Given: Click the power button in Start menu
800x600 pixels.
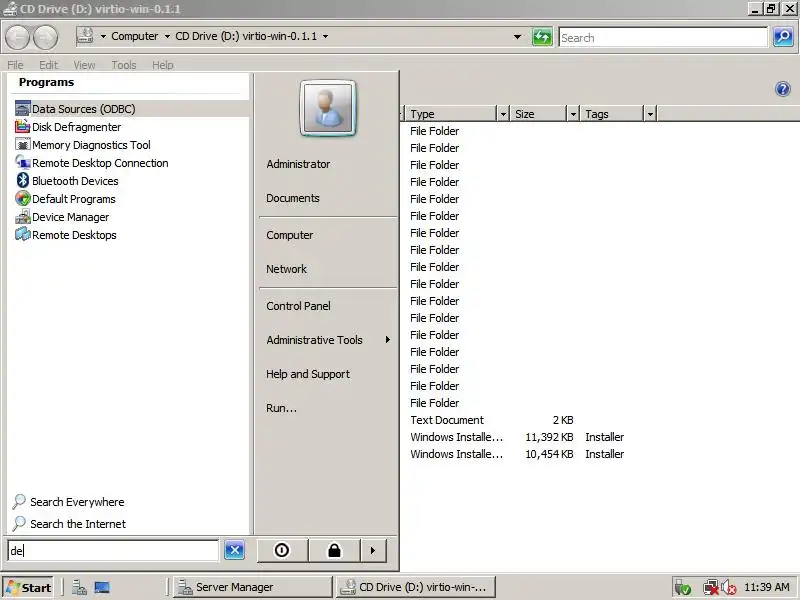Looking at the screenshot, I should click(282, 550).
